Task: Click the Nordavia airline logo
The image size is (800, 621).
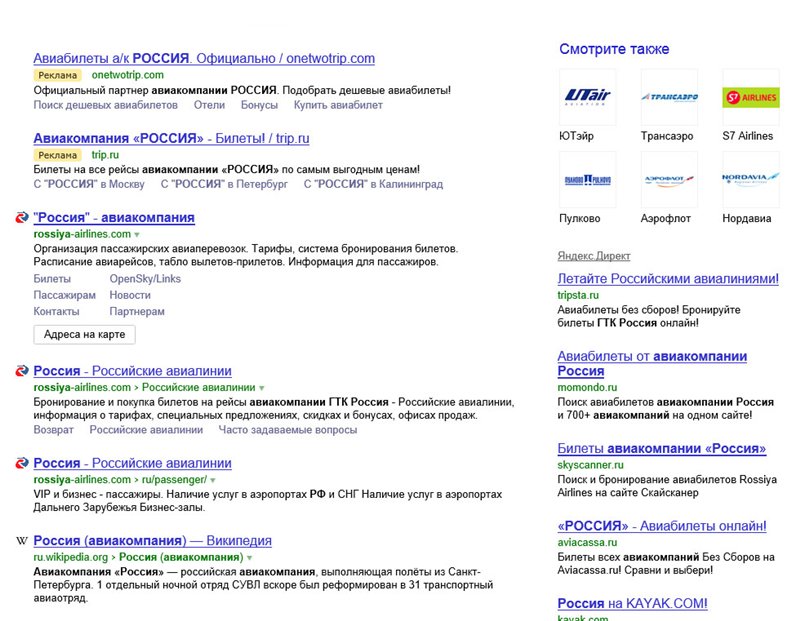Action: [750, 179]
